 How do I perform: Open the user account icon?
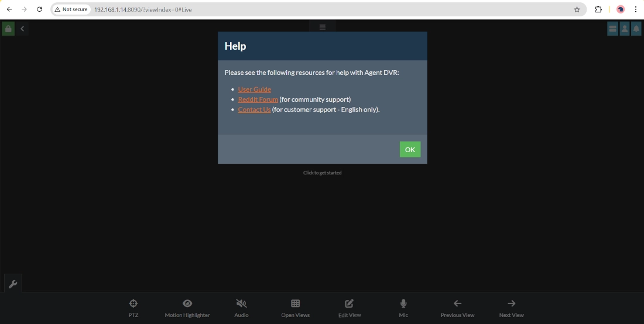[624, 29]
